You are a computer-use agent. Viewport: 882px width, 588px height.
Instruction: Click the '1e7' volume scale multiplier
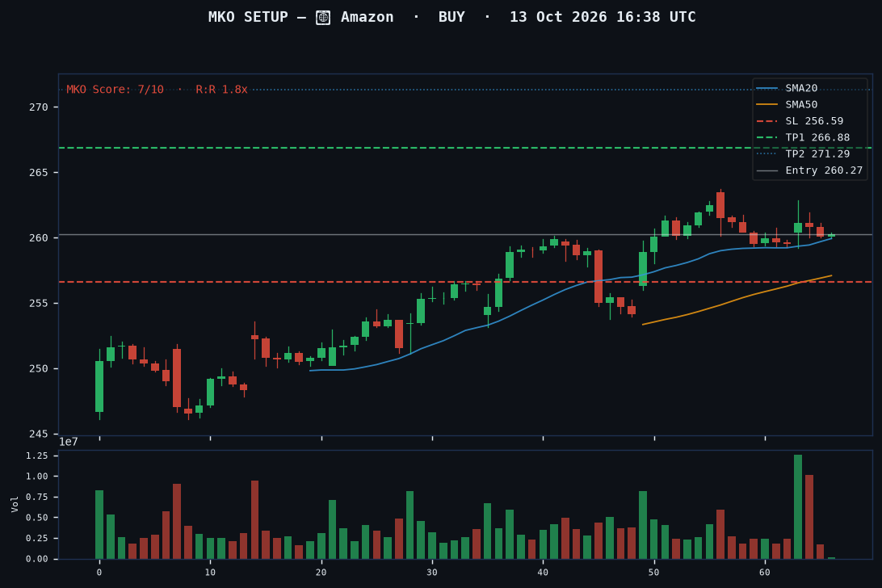click(x=69, y=443)
